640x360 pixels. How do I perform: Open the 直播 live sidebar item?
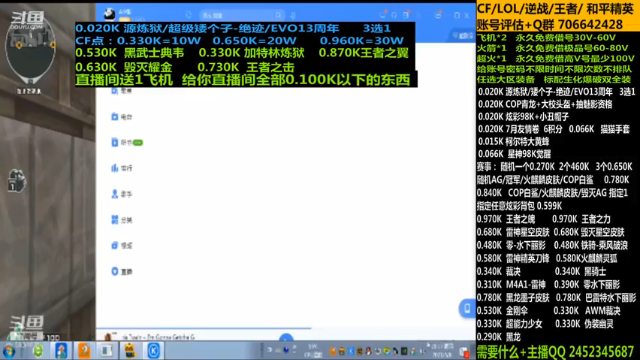tap(122, 271)
